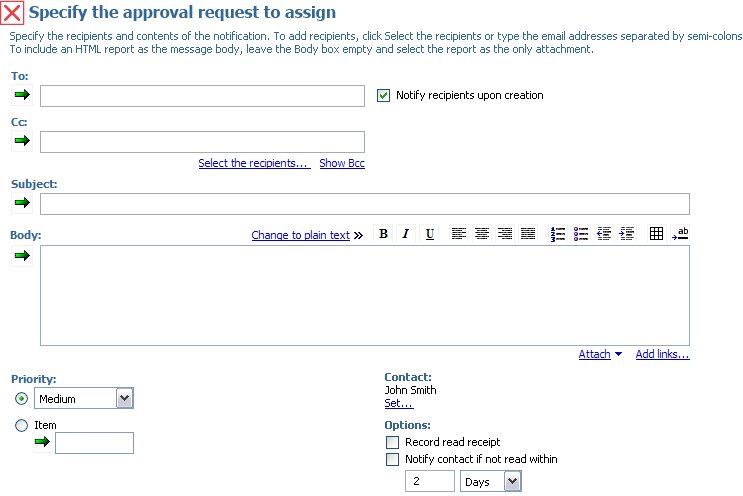The height and width of the screenshot is (496, 743).
Task: Toggle bold formatting in body toolbar
Action: [x=383, y=234]
